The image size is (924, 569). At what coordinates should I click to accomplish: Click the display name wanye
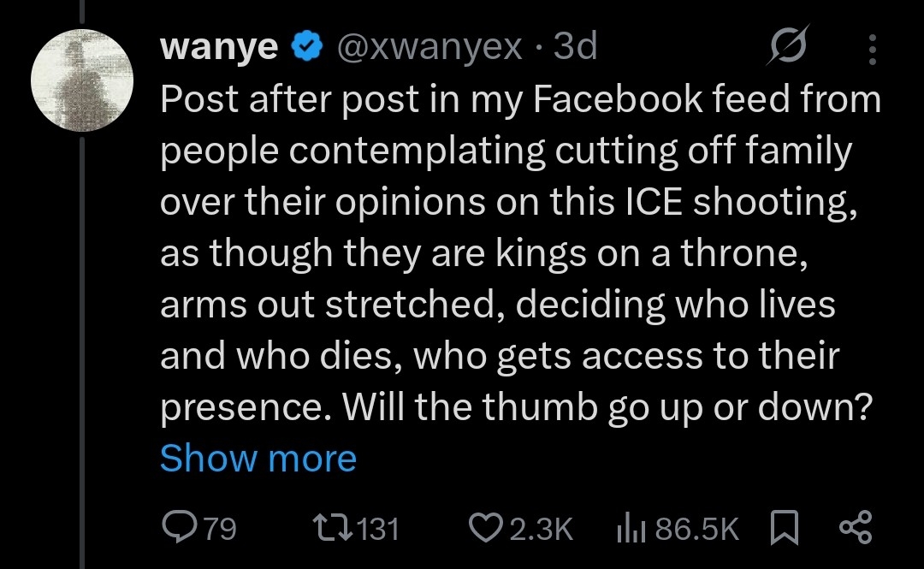[218, 48]
